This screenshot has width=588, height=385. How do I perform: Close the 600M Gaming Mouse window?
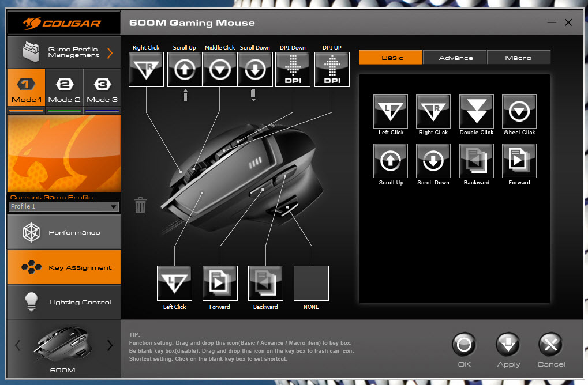pos(568,22)
